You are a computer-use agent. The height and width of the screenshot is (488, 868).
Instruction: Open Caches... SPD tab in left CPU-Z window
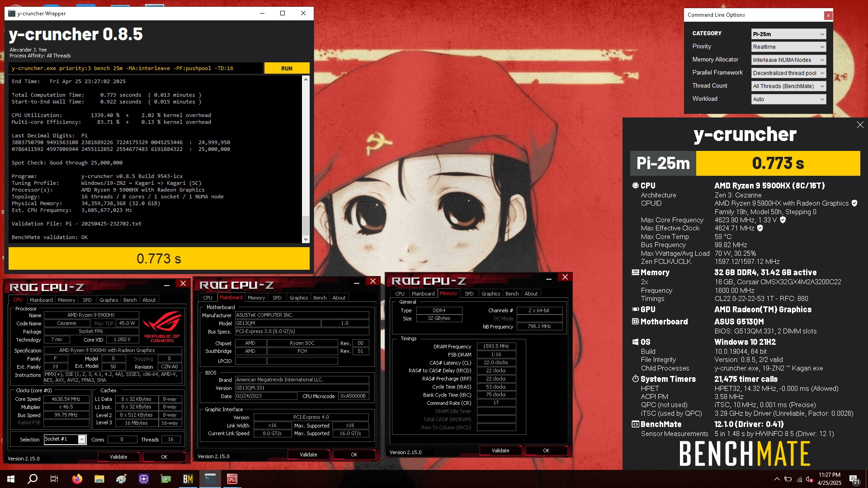[87, 300]
